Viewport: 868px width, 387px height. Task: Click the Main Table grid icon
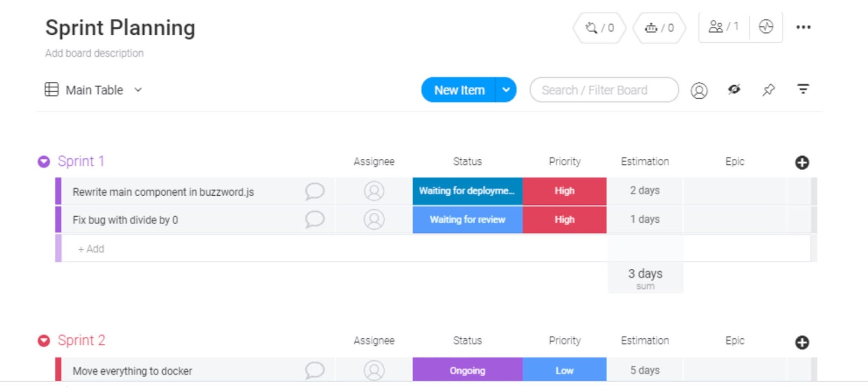pyautogui.click(x=52, y=89)
